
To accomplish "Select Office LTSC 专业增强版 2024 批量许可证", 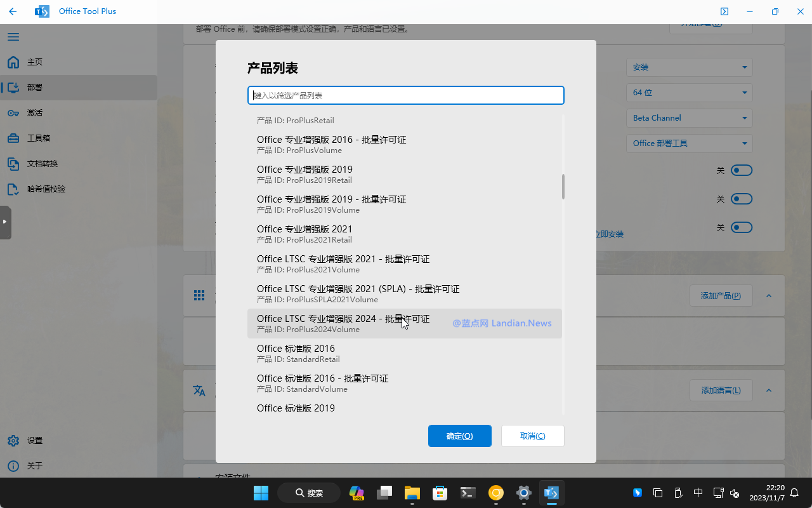I will 343,323.
